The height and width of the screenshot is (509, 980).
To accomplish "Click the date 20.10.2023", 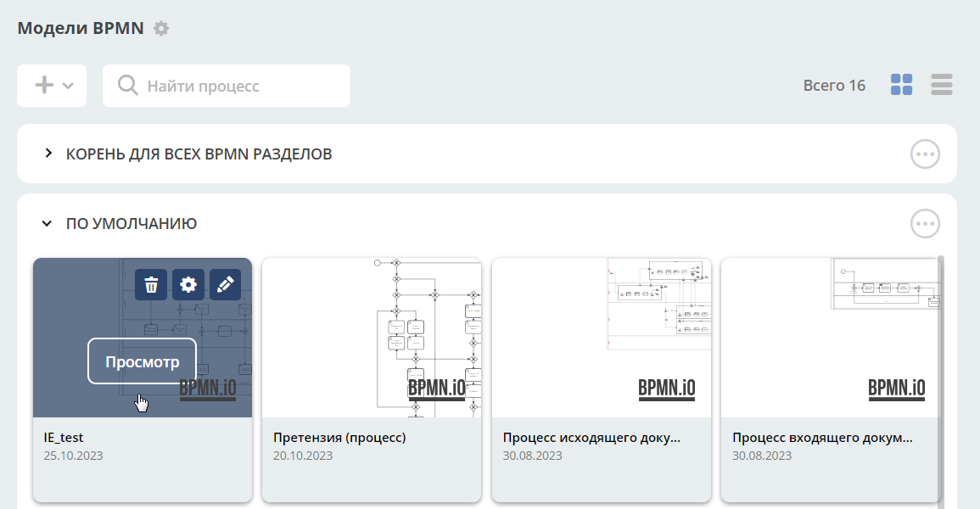I will [x=303, y=456].
